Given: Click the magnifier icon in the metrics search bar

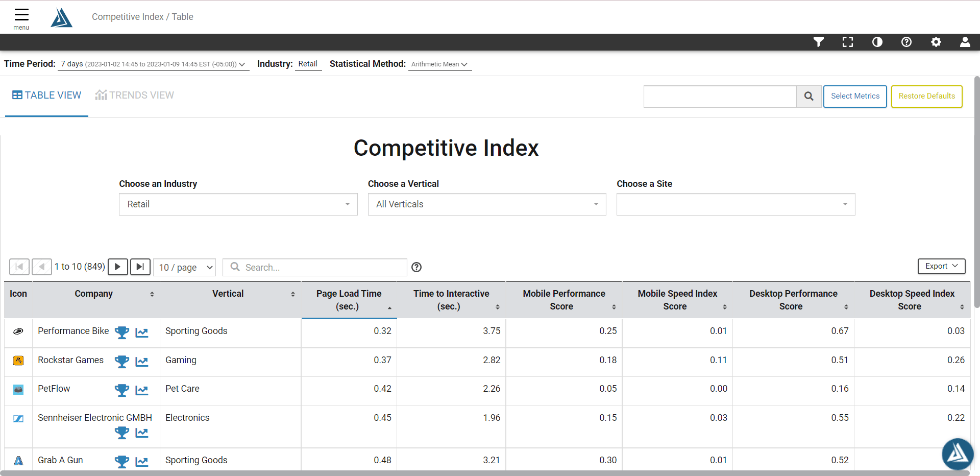Looking at the screenshot, I should pyautogui.click(x=808, y=96).
